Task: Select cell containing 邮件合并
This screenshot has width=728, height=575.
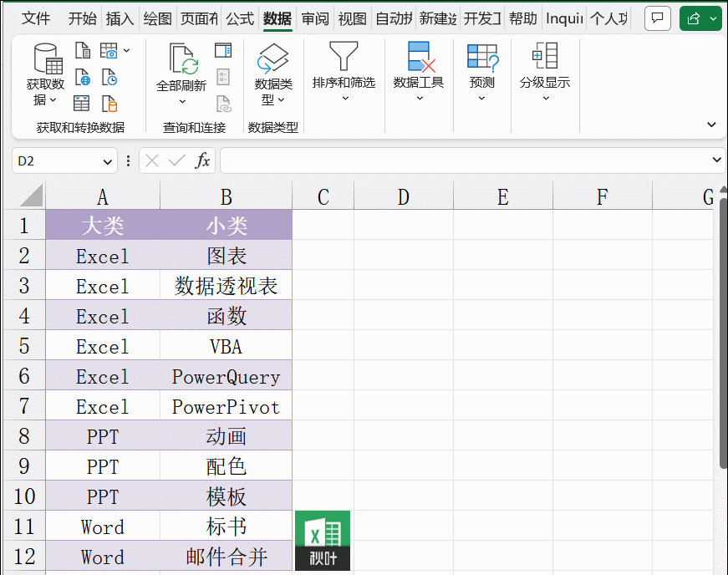Action: [x=227, y=557]
